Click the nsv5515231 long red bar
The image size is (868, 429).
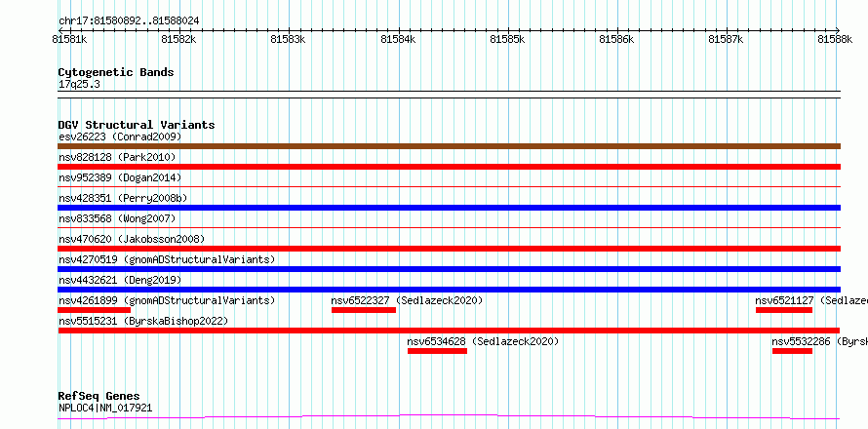449,331
